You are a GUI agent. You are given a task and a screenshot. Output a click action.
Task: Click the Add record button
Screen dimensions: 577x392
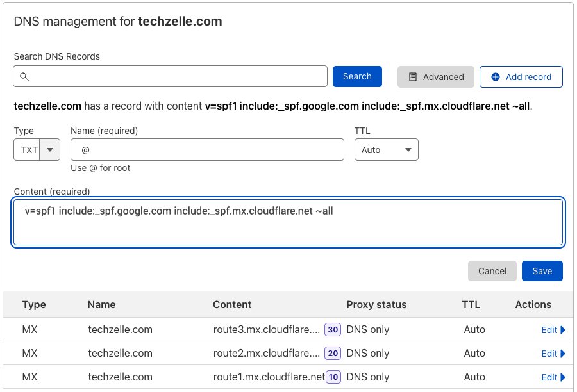click(521, 77)
